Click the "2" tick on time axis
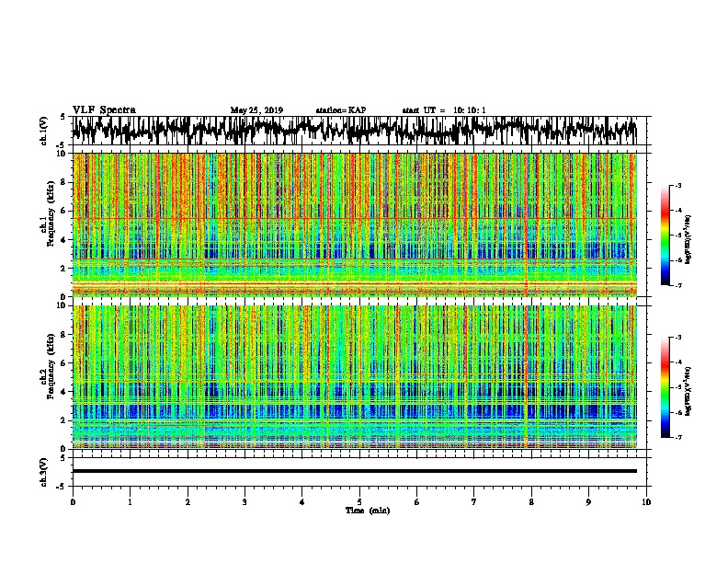The width and height of the screenshot is (728, 563). click(188, 501)
